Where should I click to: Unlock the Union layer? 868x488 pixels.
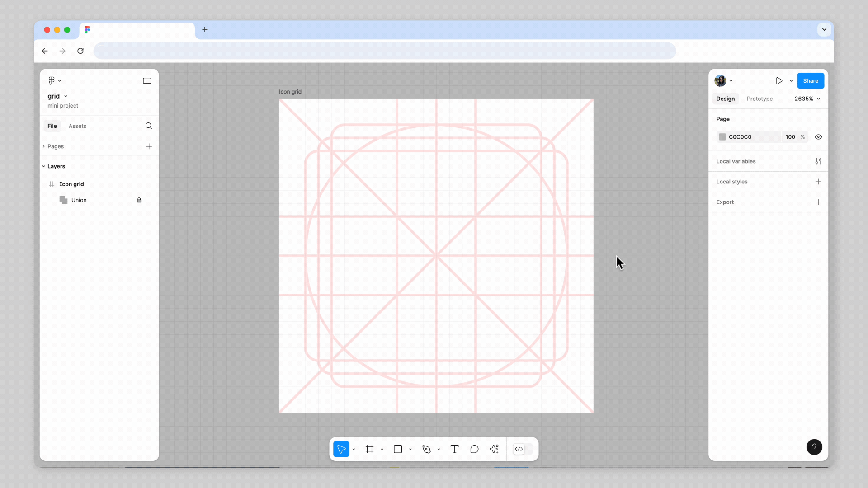[139, 200]
